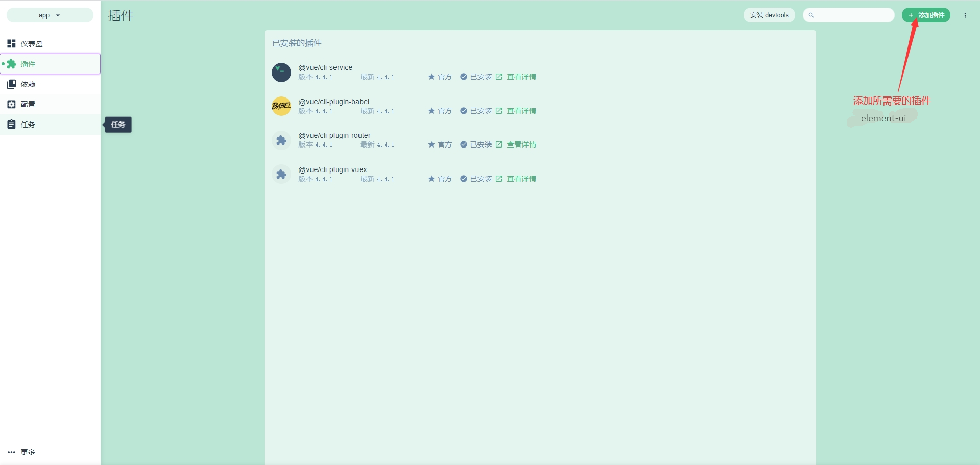Screen dimensions: 980x465
Task: Click the official star icon for cli-service
Action: pyautogui.click(x=432, y=77)
